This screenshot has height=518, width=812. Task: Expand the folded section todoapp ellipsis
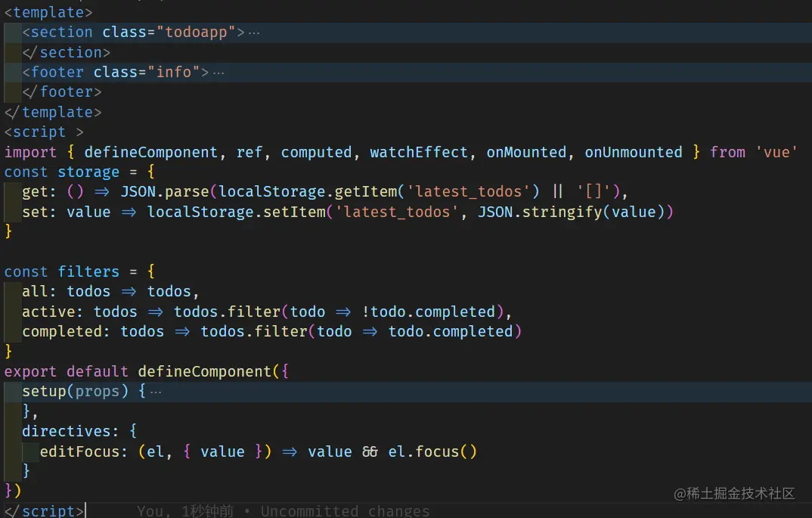(254, 33)
